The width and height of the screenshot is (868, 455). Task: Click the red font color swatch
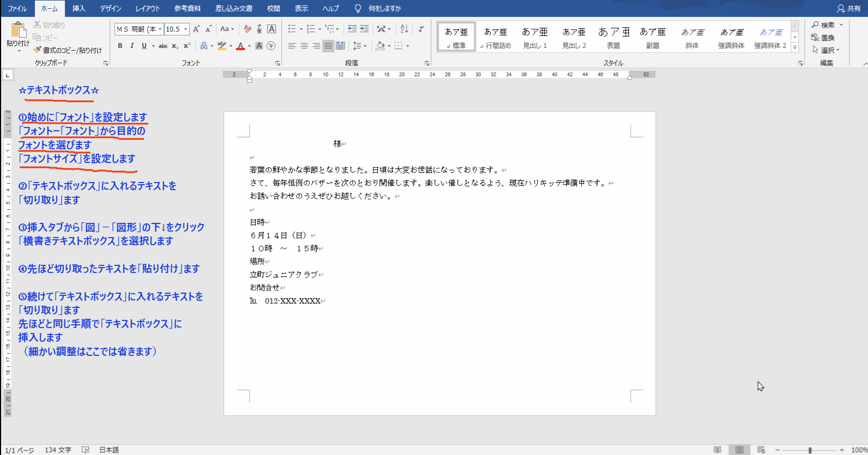pyautogui.click(x=240, y=46)
